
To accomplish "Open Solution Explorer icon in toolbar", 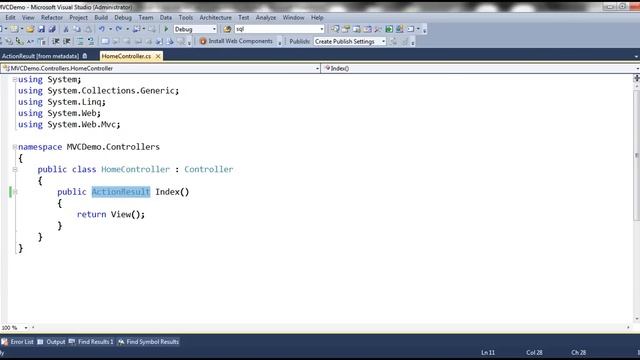I will tap(336, 29).
